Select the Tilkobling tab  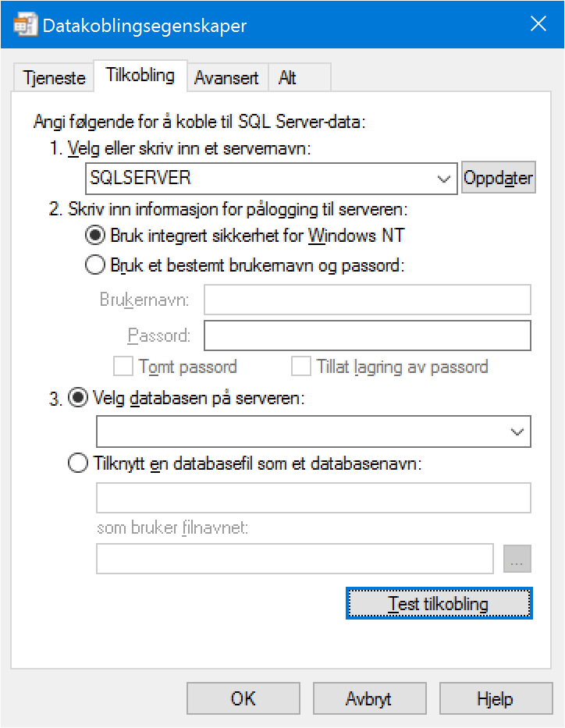pyautogui.click(x=140, y=75)
